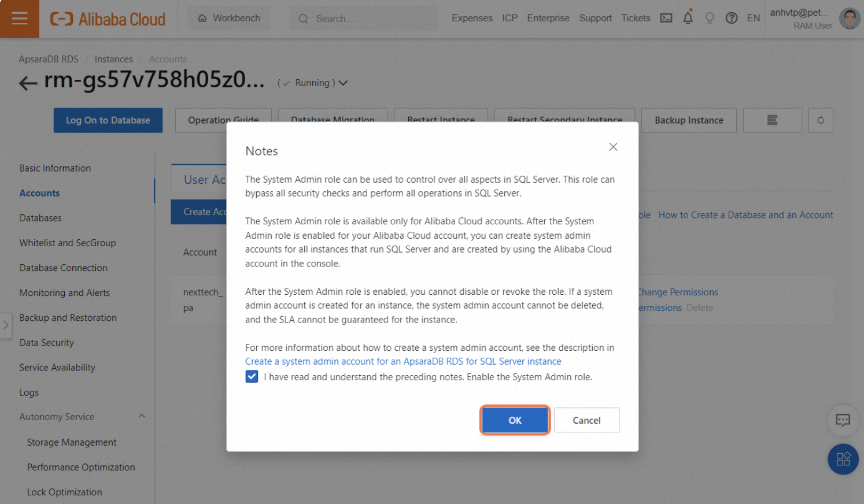Image resolution: width=864 pixels, height=504 pixels.
Task: Close the Notes dialog with X
Action: pyautogui.click(x=613, y=147)
